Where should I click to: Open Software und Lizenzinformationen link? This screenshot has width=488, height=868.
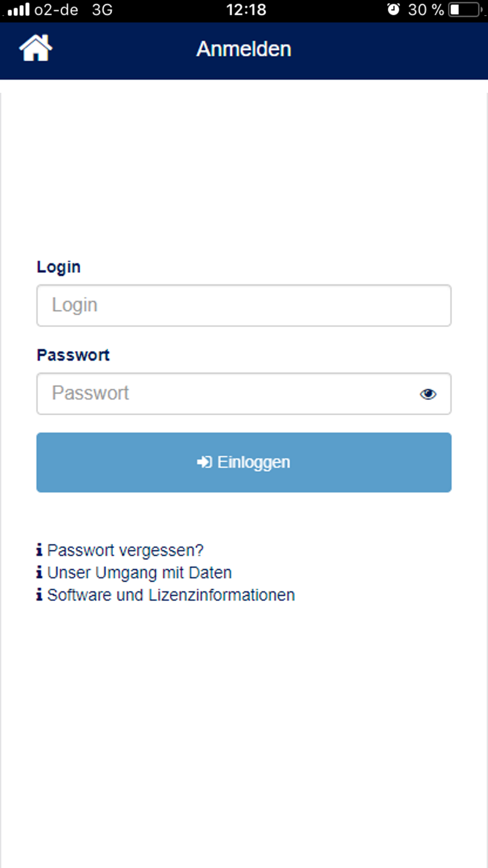(171, 595)
